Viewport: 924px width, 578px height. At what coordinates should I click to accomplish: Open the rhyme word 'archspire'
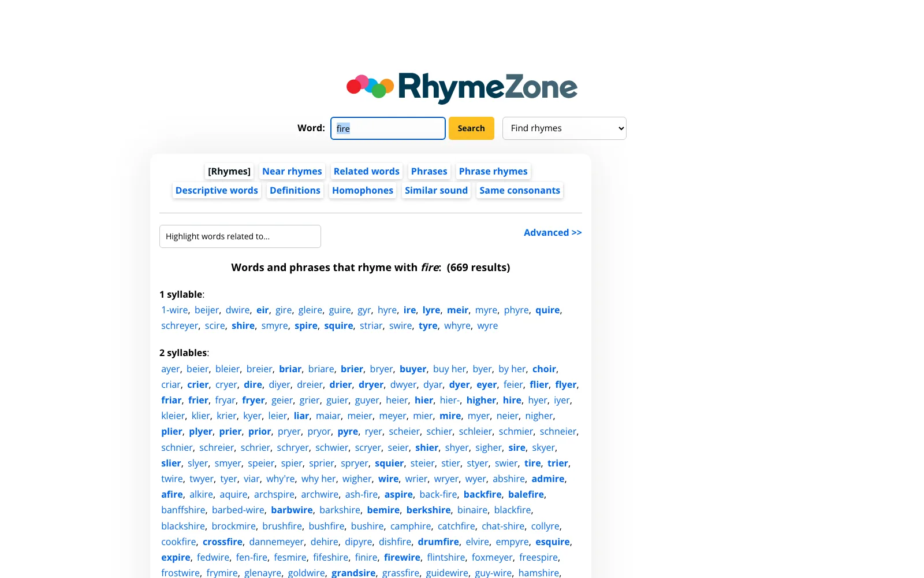coord(274,494)
